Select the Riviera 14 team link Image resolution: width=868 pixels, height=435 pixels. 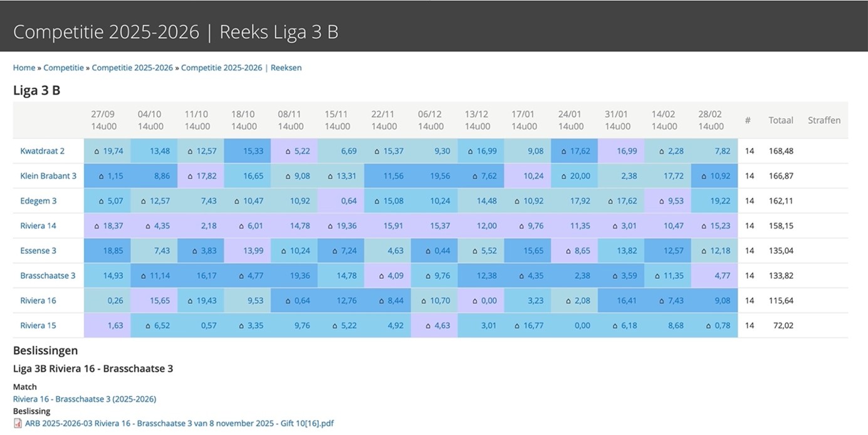coord(38,226)
